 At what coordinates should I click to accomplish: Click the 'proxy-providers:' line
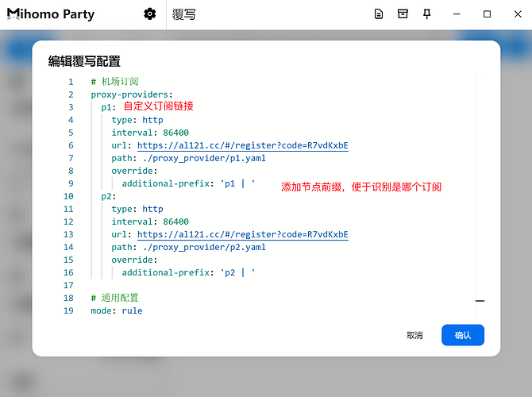(132, 94)
